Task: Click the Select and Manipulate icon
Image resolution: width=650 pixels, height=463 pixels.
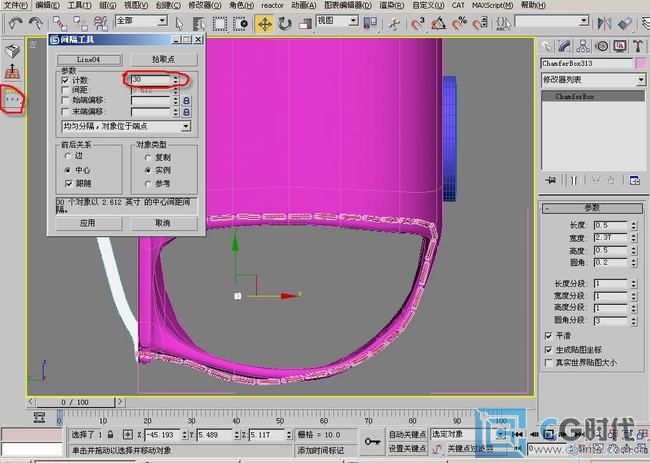Action: point(394,24)
